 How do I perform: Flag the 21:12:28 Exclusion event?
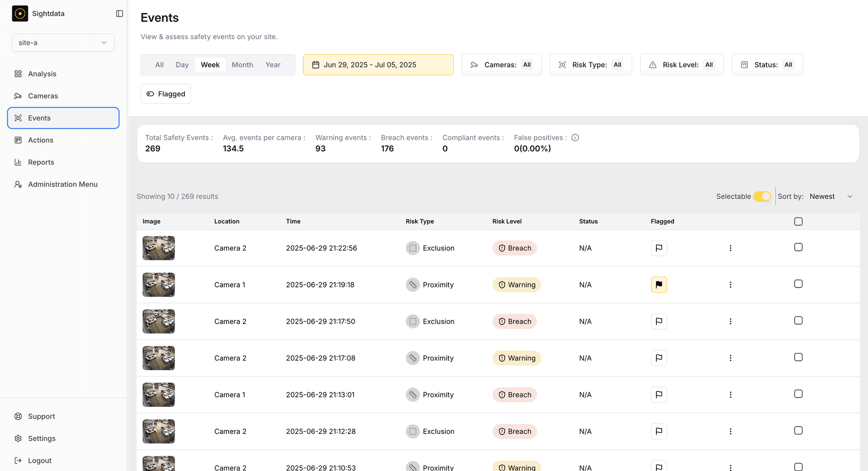click(x=659, y=431)
